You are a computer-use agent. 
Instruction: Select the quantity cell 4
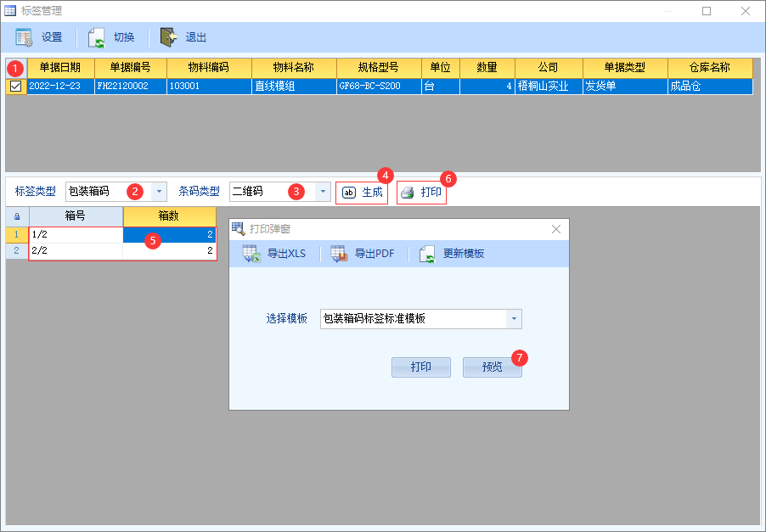[x=487, y=87]
